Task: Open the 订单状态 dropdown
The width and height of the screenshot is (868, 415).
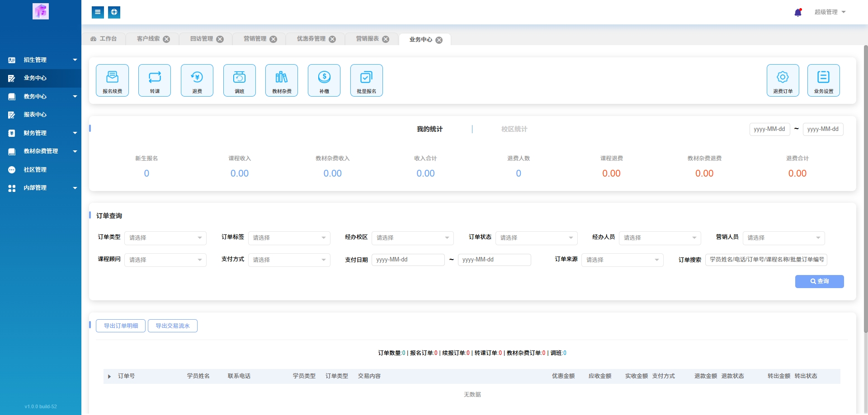Action: click(x=537, y=238)
